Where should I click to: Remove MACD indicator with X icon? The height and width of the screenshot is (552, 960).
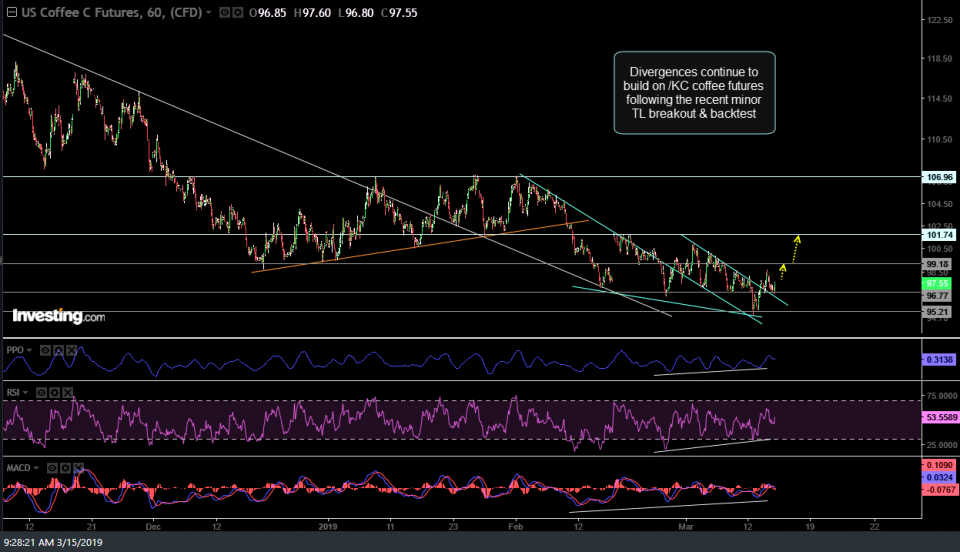pyautogui.click(x=78, y=467)
